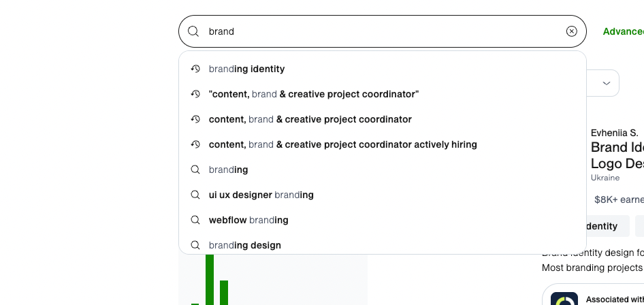Choose the 'branding' search suggestion
Viewport: 644px width, 305px height.
click(383, 170)
